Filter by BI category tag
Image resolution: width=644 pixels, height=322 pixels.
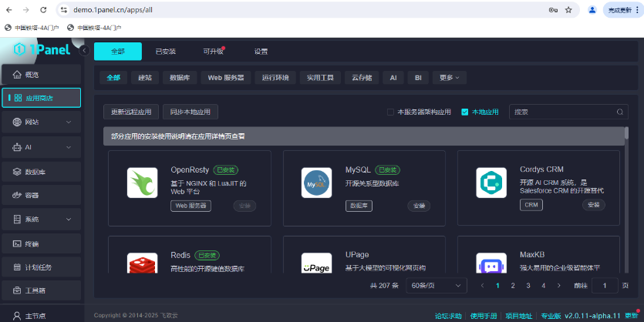[418, 78]
